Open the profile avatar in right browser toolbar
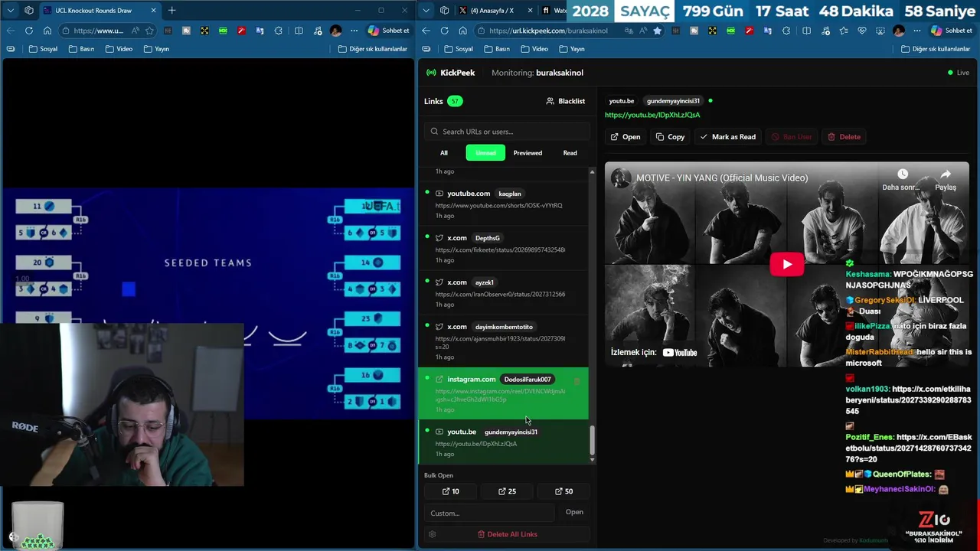The height and width of the screenshot is (551, 980). [x=899, y=31]
